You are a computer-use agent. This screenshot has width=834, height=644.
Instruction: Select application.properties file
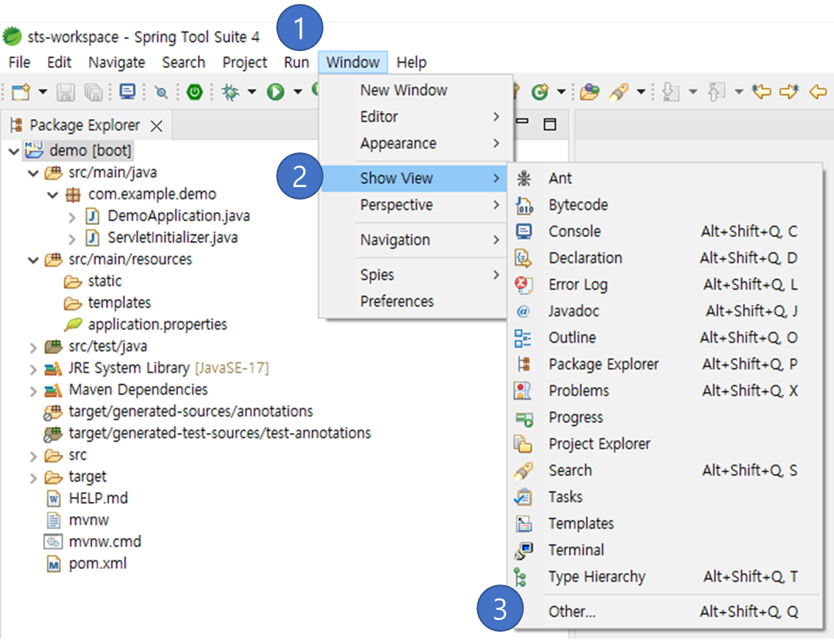pos(158,324)
